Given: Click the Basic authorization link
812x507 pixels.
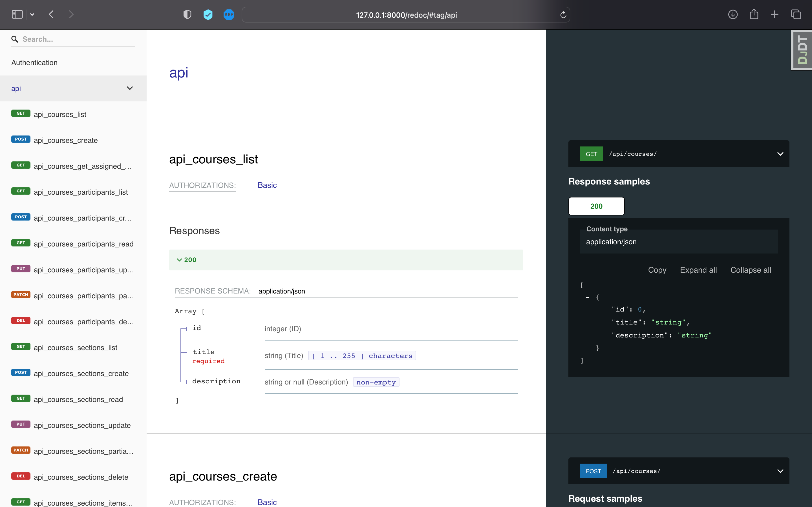Looking at the screenshot, I should point(267,185).
